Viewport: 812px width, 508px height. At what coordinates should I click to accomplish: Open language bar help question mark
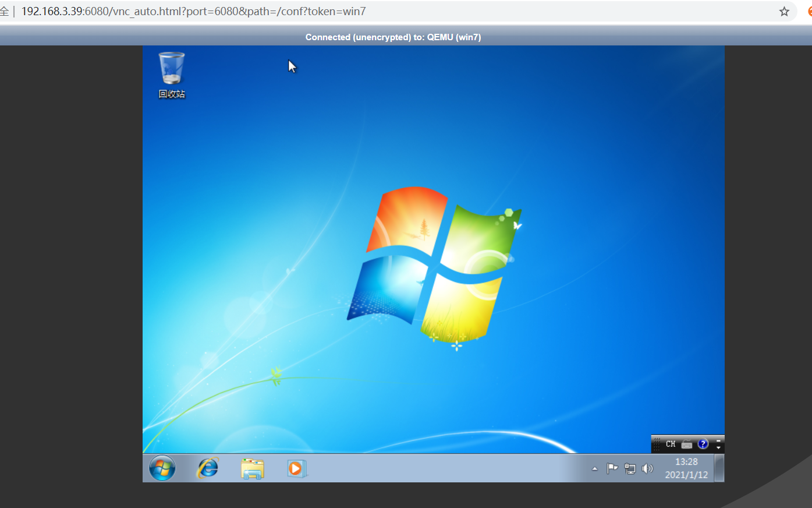(x=703, y=444)
